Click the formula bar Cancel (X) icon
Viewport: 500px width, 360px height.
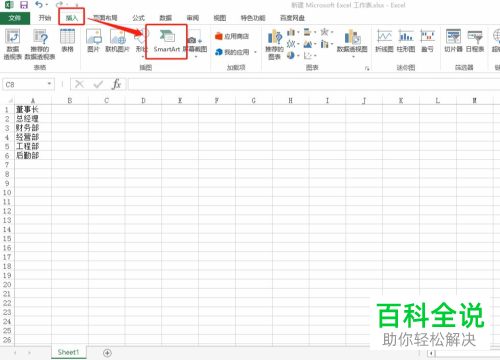tap(79, 84)
